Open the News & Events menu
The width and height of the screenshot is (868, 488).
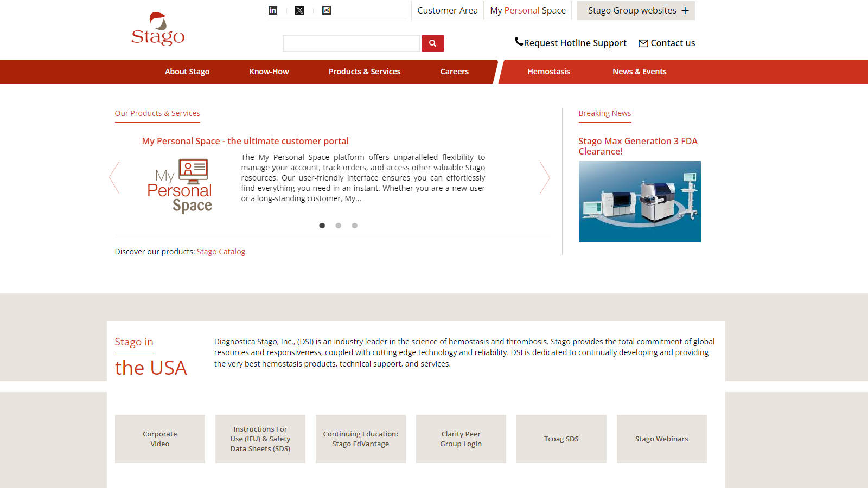[640, 72]
